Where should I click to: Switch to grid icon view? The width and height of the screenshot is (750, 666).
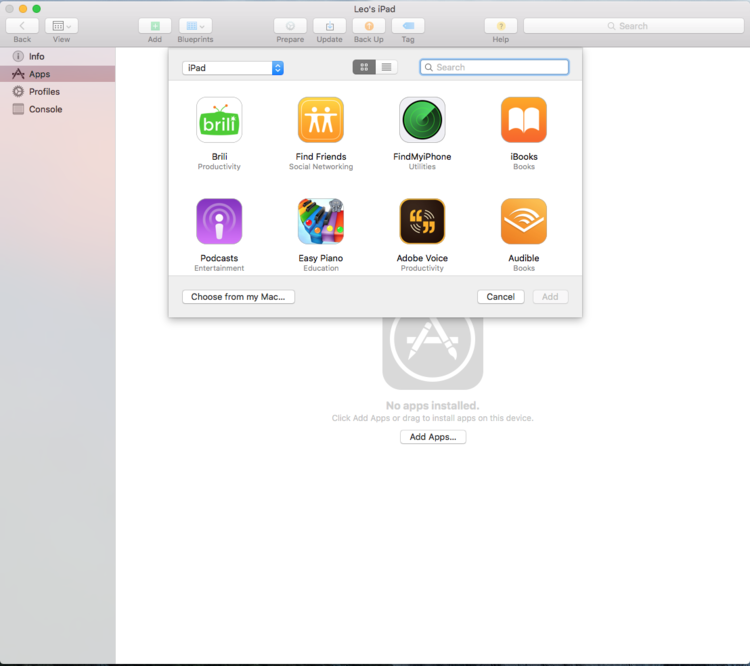(x=364, y=67)
